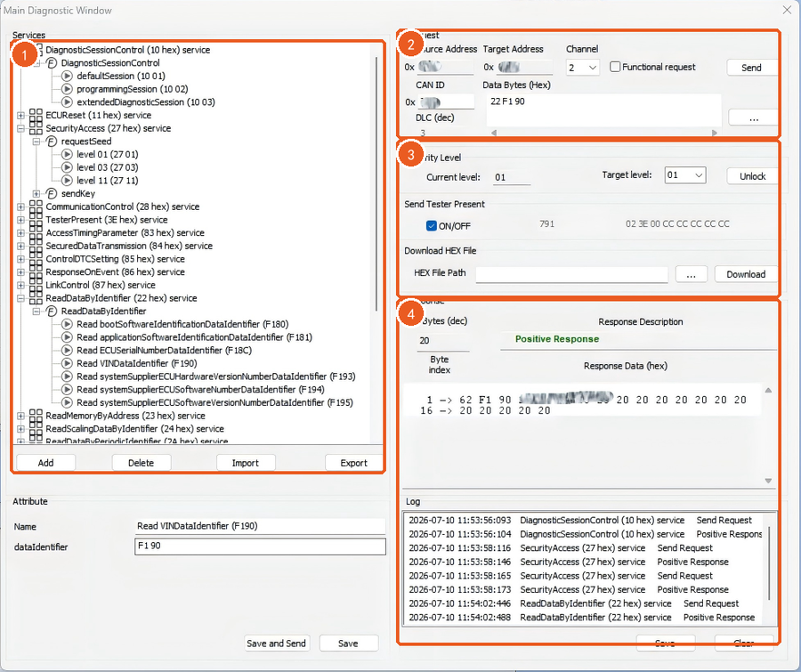The height and width of the screenshot is (672, 801).
Task: Toggle the Send Tester Present ON/OFF checkbox
Action: click(x=431, y=226)
